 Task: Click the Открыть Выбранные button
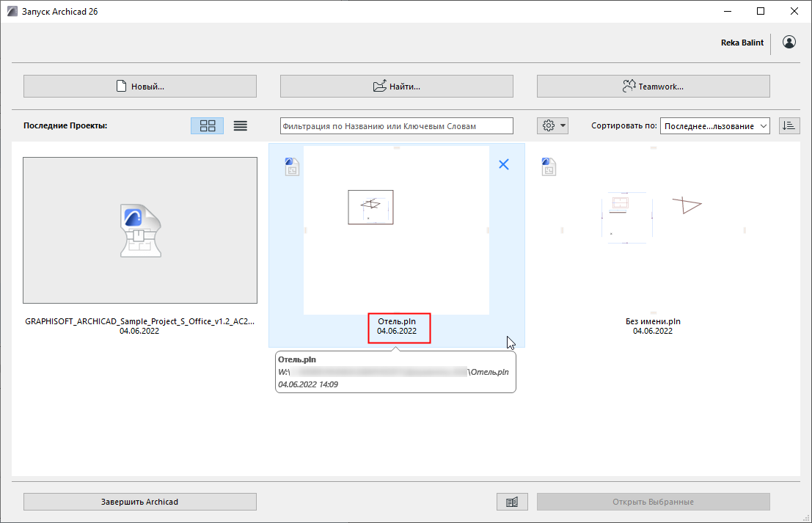click(x=654, y=502)
